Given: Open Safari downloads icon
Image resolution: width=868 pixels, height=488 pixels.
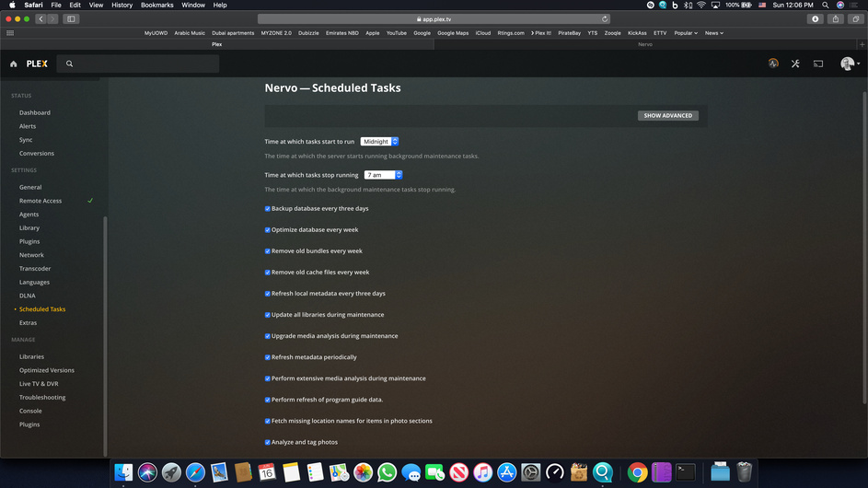Looking at the screenshot, I should (x=815, y=18).
